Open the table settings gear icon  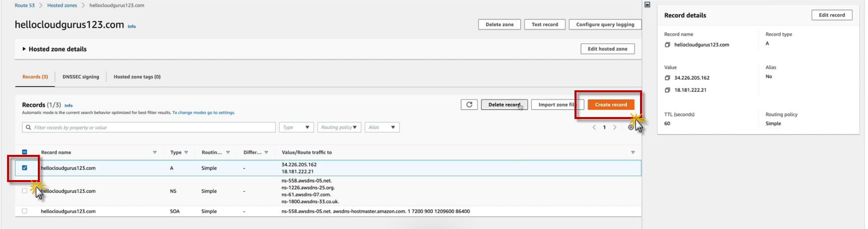pyautogui.click(x=630, y=128)
